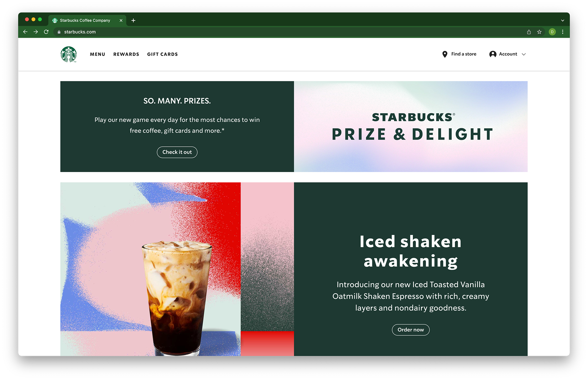Viewport: 588px width, 380px height.
Task: Click the share icon in address bar
Action: [529, 32]
